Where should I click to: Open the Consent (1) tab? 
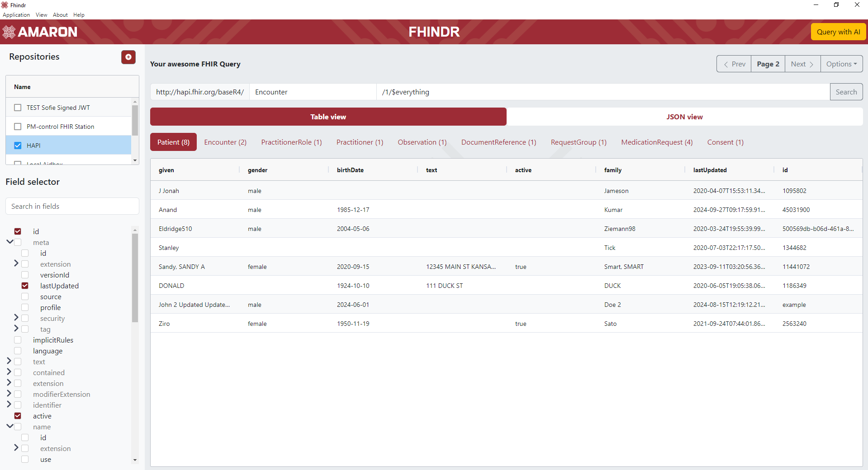[725, 142]
